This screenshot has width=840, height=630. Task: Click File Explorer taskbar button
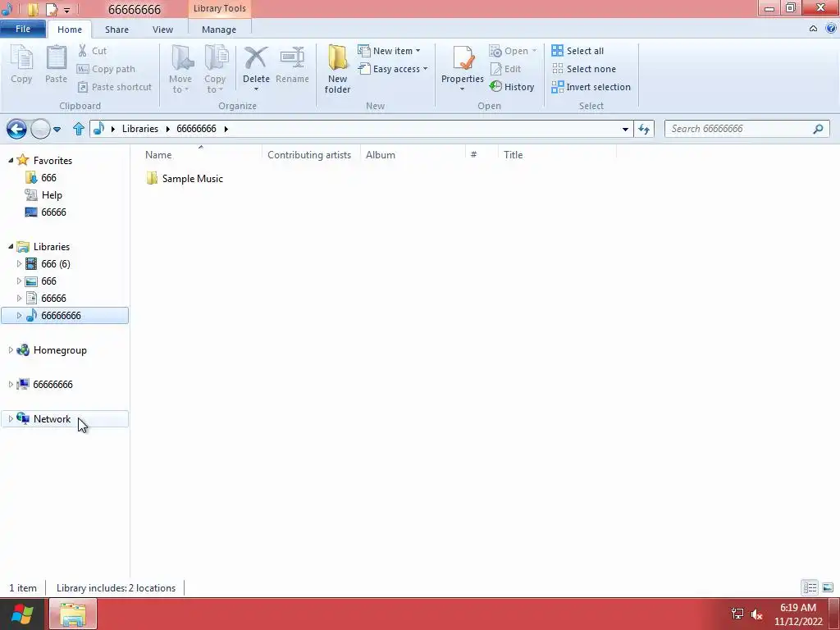pos(73,614)
